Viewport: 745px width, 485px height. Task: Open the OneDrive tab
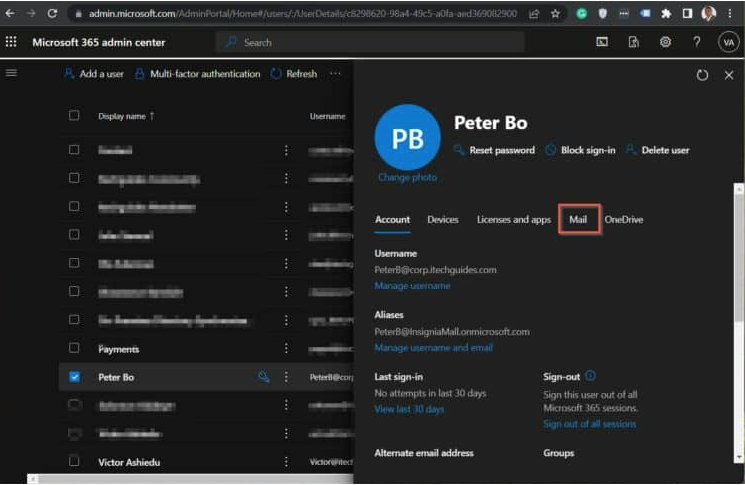[x=624, y=219]
